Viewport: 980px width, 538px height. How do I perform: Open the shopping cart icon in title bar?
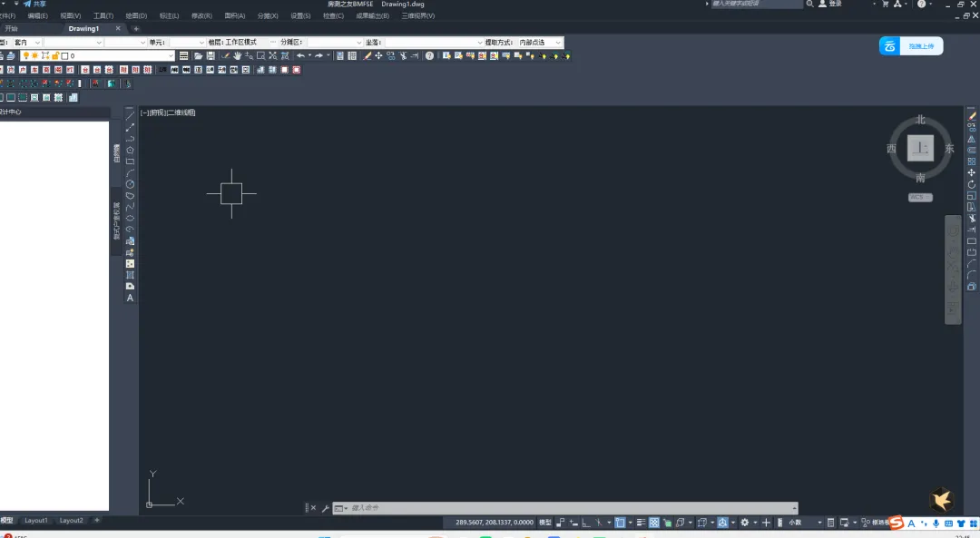coord(885,5)
